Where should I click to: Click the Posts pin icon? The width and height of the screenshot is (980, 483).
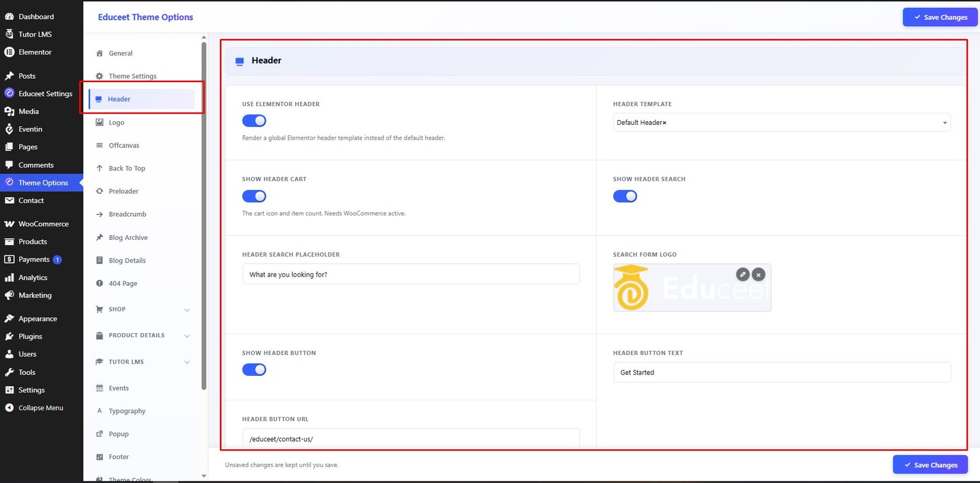tap(9, 76)
